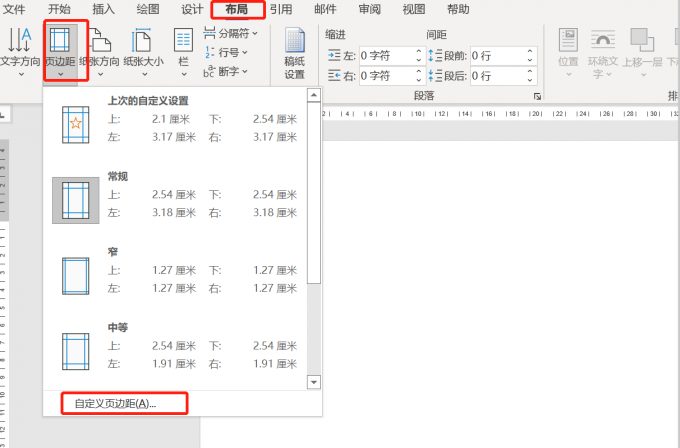Click the 上移一层 bring forward tool
Screen dimensions: 680x448
click(642, 52)
